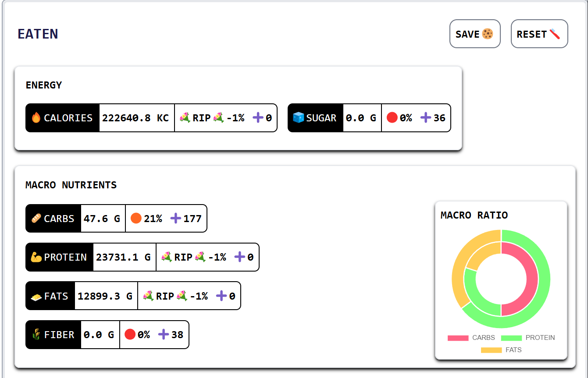Click the purple plus in Sugar row

(x=426, y=118)
